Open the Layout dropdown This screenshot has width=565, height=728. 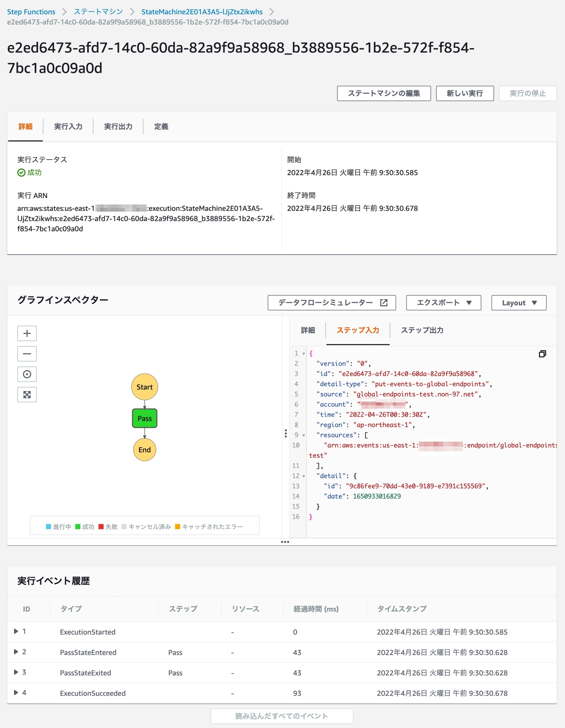pos(519,303)
